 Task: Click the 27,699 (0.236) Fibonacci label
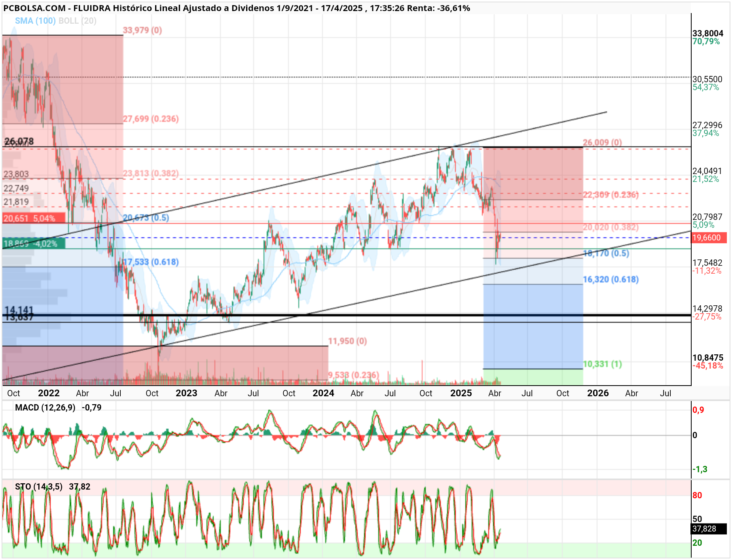pyautogui.click(x=151, y=119)
